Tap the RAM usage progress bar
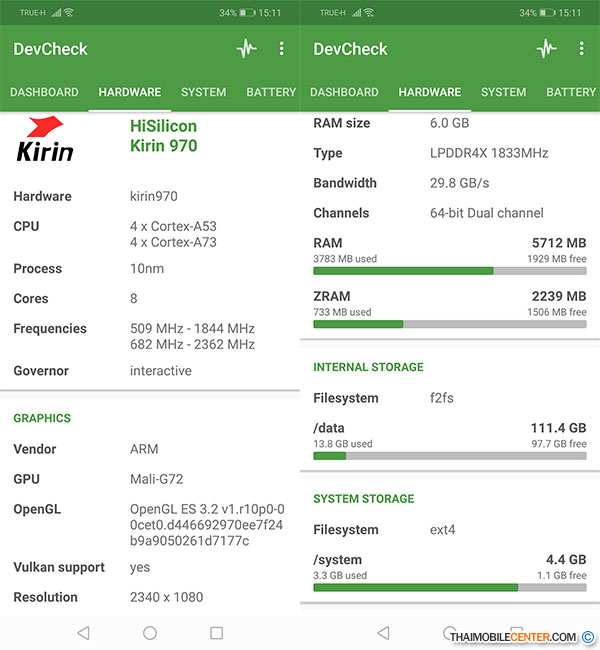This screenshot has height=650, width=600. pyautogui.click(x=450, y=271)
